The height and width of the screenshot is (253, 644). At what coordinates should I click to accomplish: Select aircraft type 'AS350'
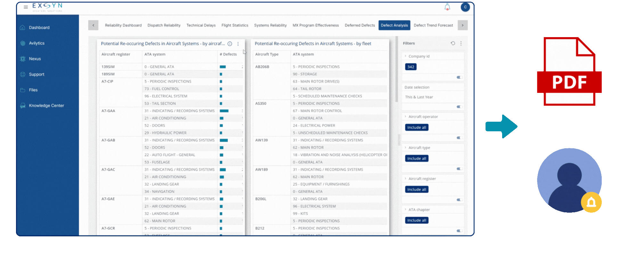coord(261,103)
